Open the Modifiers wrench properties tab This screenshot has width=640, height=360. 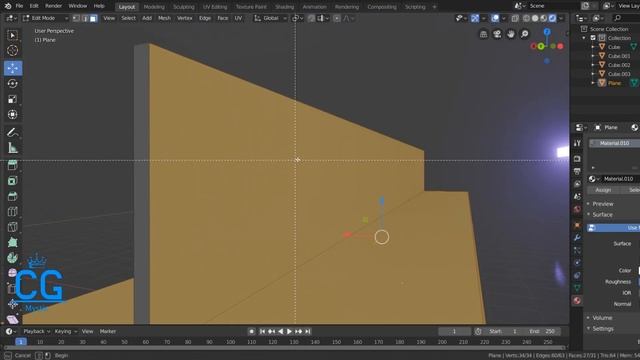[577, 238]
